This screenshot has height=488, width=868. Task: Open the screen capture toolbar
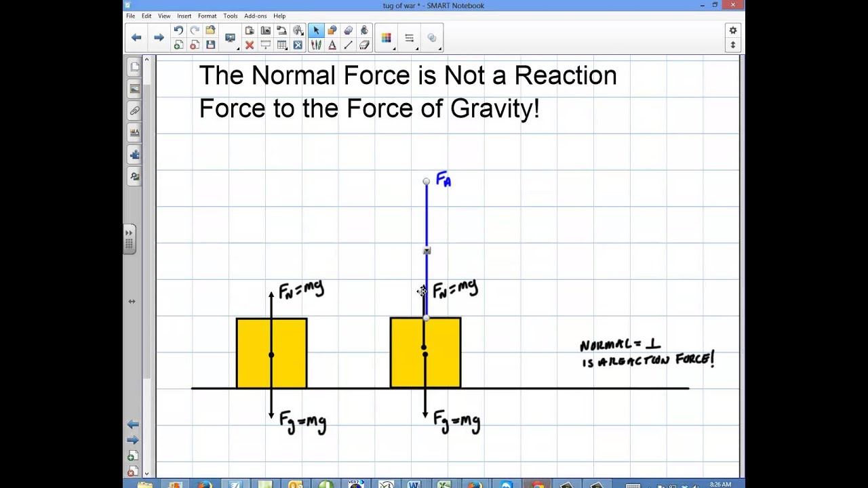click(266, 30)
